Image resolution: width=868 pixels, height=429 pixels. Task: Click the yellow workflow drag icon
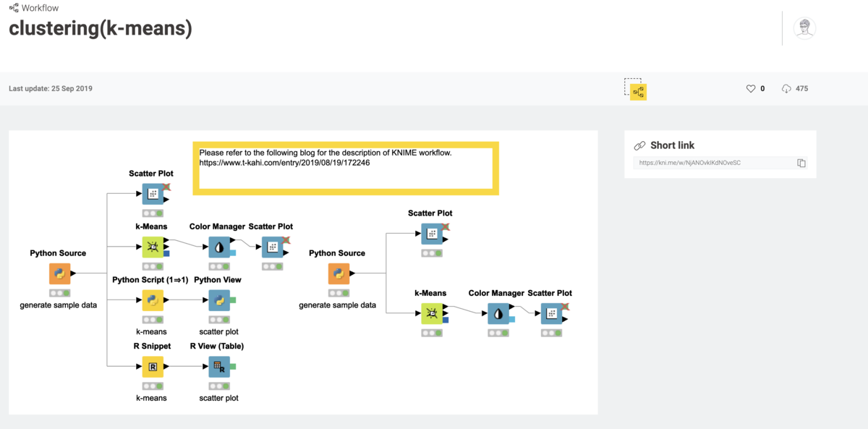pyautogui.click(x=637, y=91)
